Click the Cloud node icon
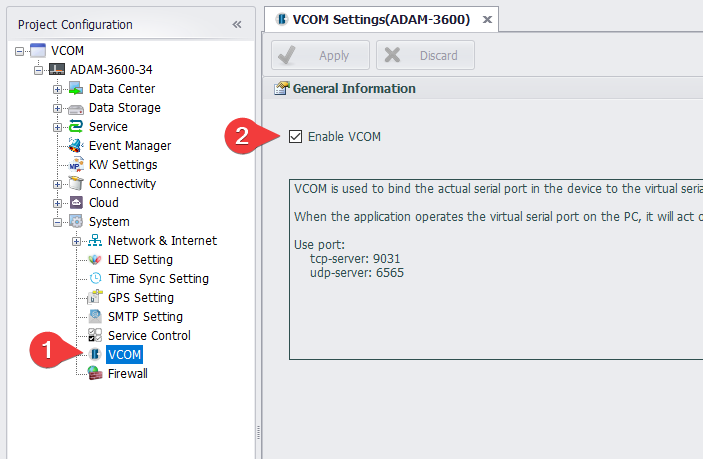This screenshot has width=703, height=459. click(x=75, y=203)
